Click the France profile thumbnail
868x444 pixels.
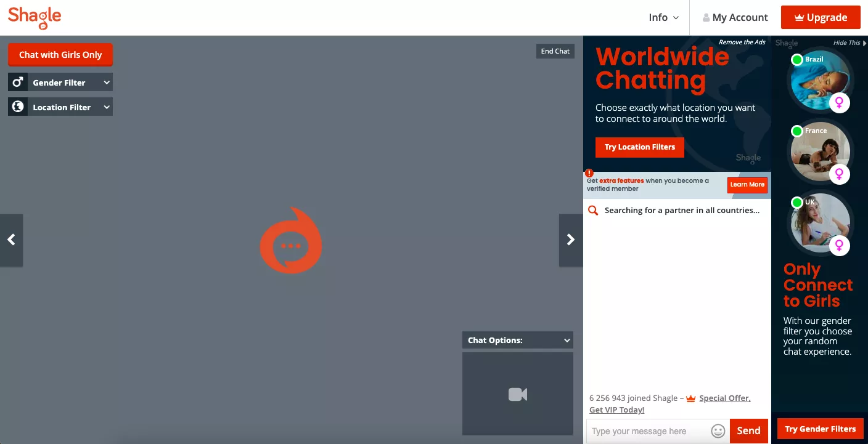[820, 152]
